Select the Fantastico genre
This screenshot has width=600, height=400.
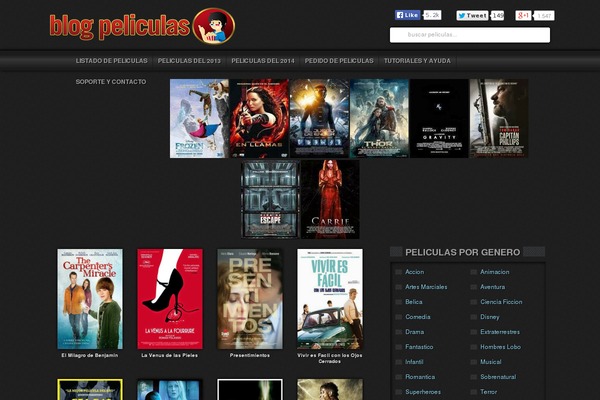pos(419,347)
